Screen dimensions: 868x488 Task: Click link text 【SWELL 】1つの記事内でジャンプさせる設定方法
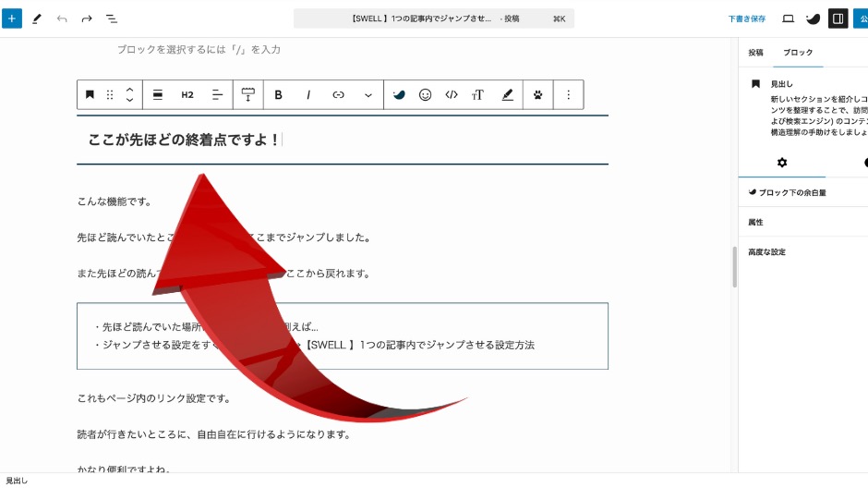pyautogui.click(x=420, y=345)
